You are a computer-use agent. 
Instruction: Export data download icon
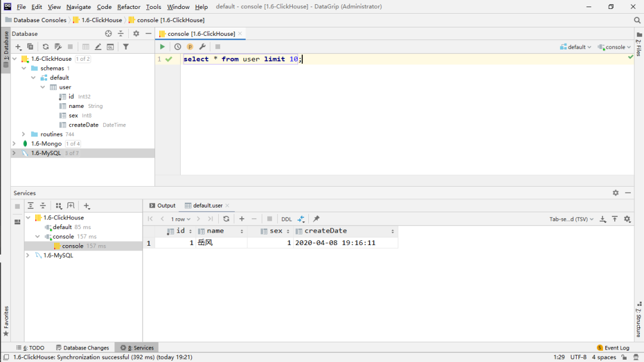602,219
